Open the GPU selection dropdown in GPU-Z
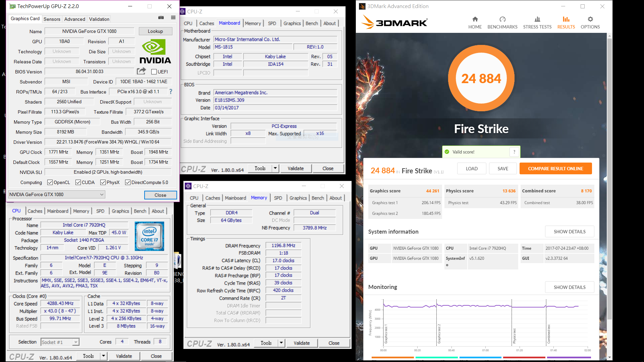The image size is (644, 362). pos(56,194)
